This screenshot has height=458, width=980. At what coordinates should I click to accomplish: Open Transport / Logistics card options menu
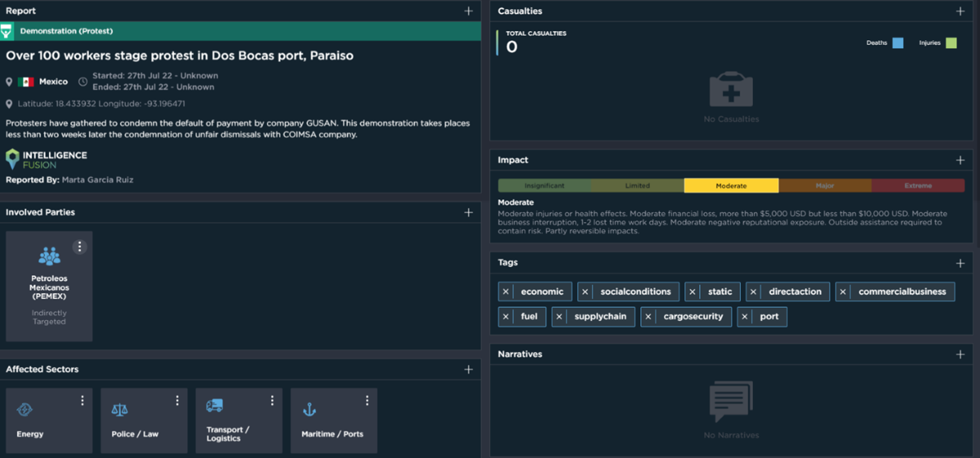(x=272, y=400)
